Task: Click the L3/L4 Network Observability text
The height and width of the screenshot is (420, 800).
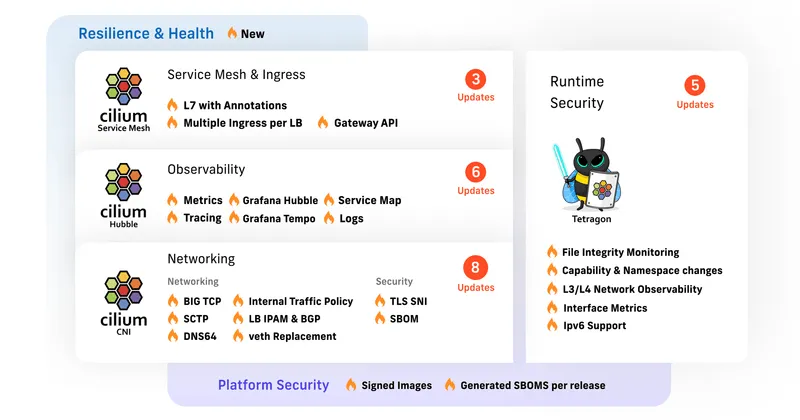Action: point(632,289)
